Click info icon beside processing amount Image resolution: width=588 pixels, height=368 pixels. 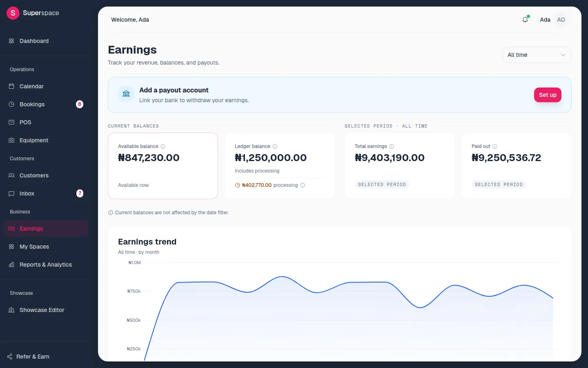(303, 185)
